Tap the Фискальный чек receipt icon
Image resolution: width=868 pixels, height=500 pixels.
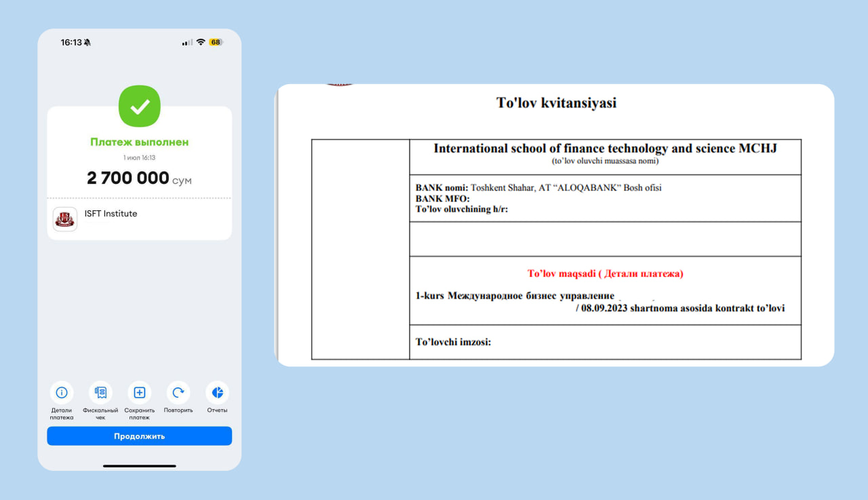point(100,393)
